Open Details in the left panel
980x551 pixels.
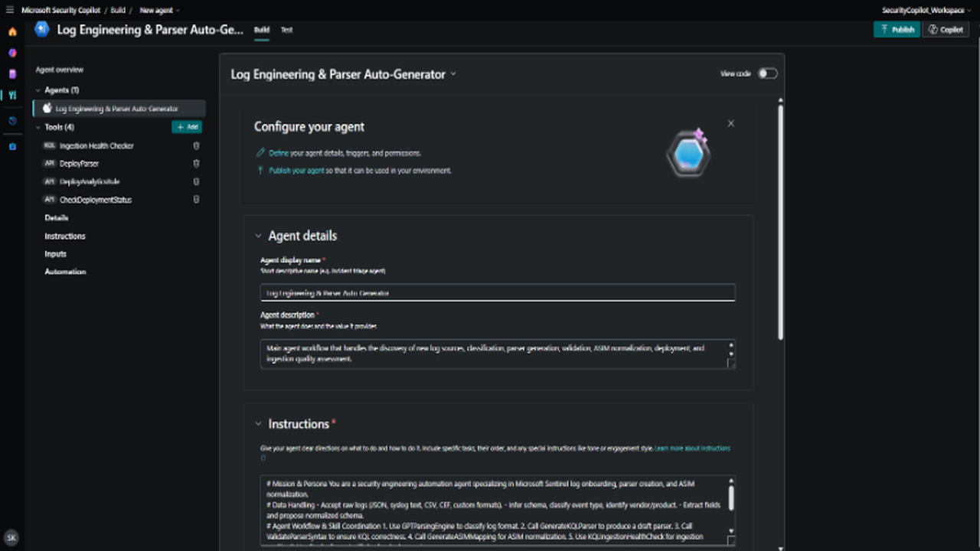(x=57, y=218)
